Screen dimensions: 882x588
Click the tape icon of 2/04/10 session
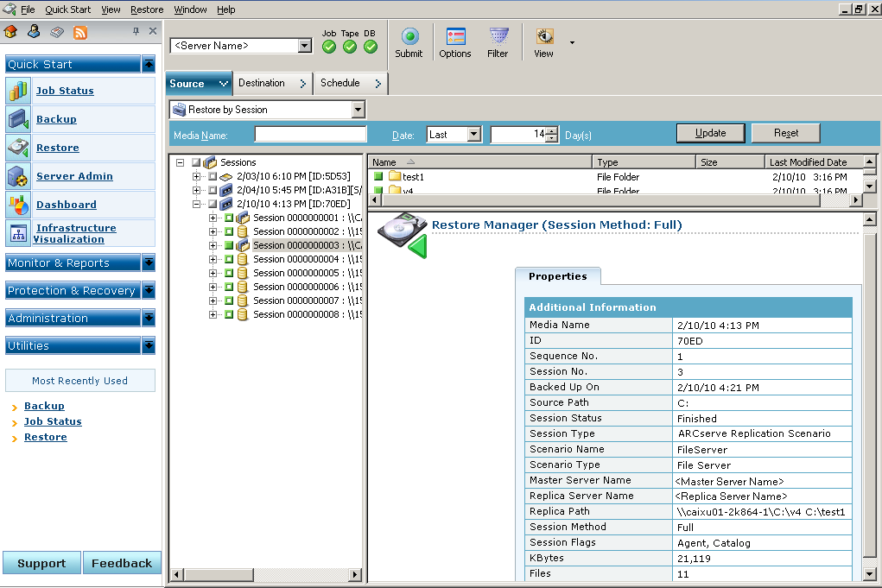click(x=226, y=190)
